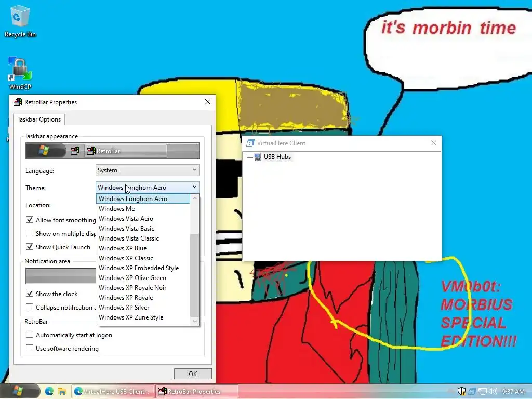The image size is (532, 399).
Task: Click the VirtualHere tray icon
Action: (x=472, y=391)
